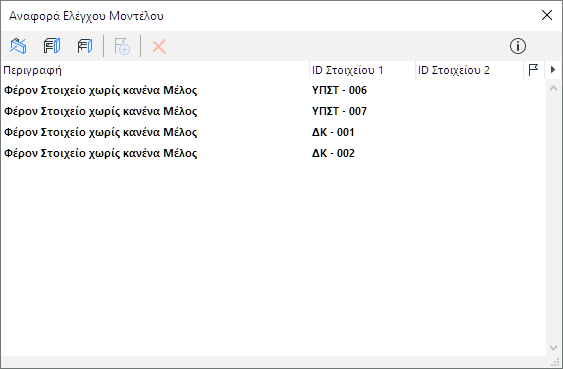Select the row with ID ΔΚ - 001
This screenshot has width=563, height=369.
[273, 132]
